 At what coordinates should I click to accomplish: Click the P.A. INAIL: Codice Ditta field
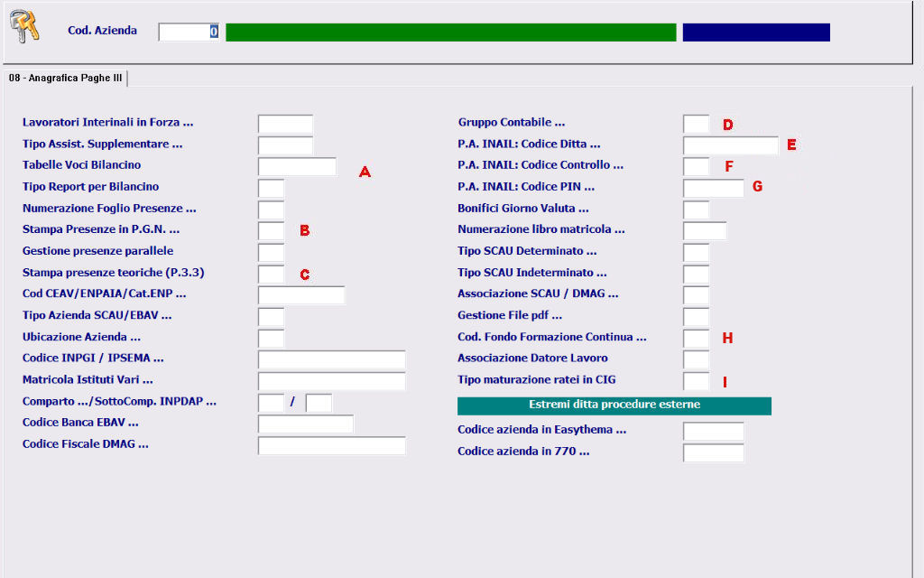730,145
